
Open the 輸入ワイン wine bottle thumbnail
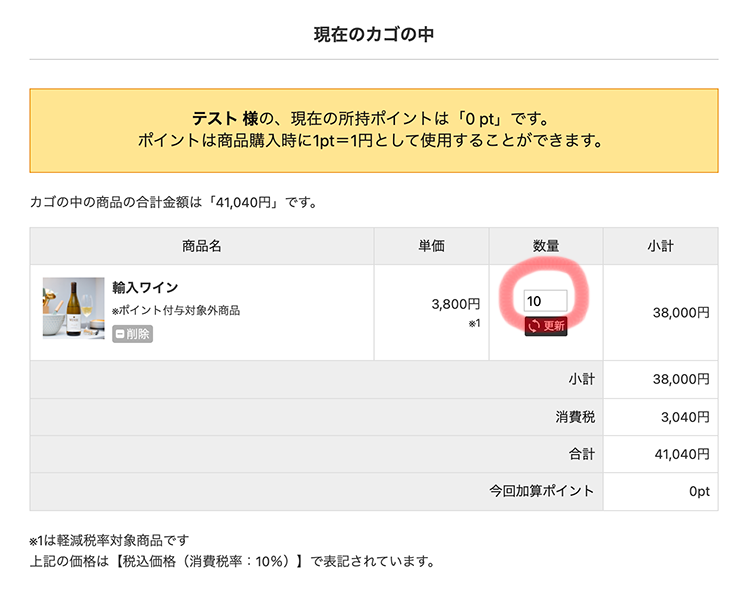pyautogui.click(x=73, y=308)
